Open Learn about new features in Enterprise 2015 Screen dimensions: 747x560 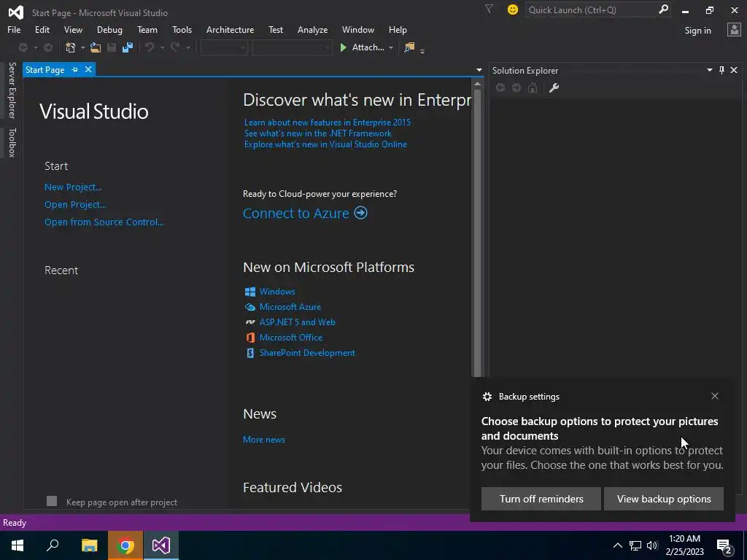coord(328,122)
